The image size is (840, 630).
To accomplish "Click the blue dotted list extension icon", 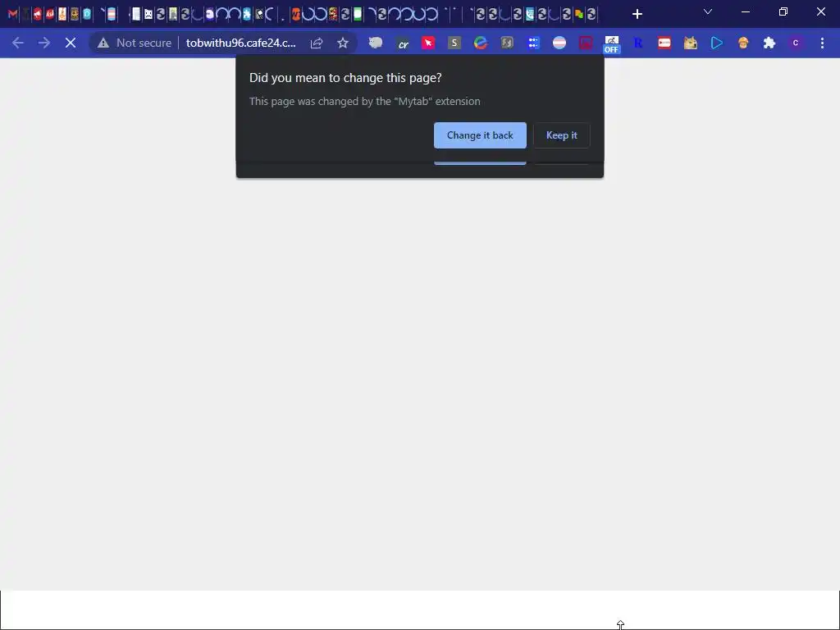I will (x=533, y=43).
